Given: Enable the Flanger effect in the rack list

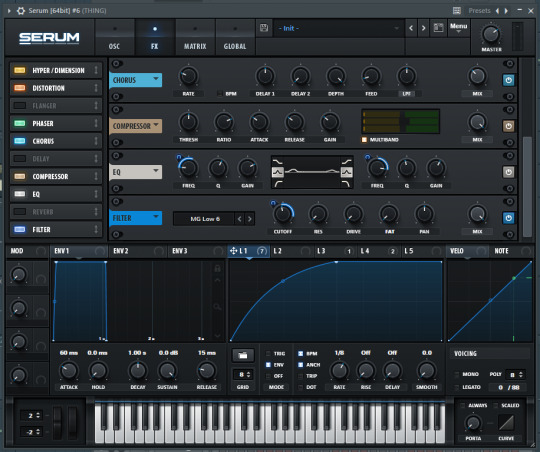Looking at the screenshot, I should click(x=20, y=106).
